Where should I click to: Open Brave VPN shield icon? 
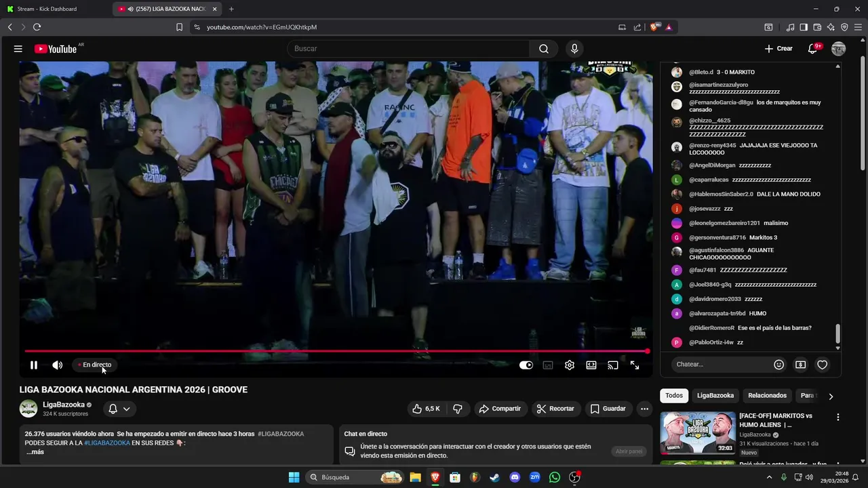[844, 27]
